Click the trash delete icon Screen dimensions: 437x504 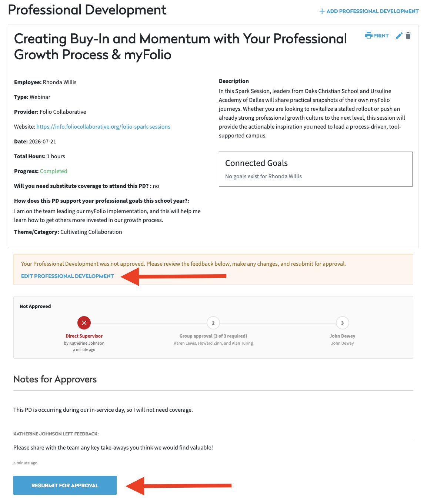pyautogui.click(x=408, y=36)
